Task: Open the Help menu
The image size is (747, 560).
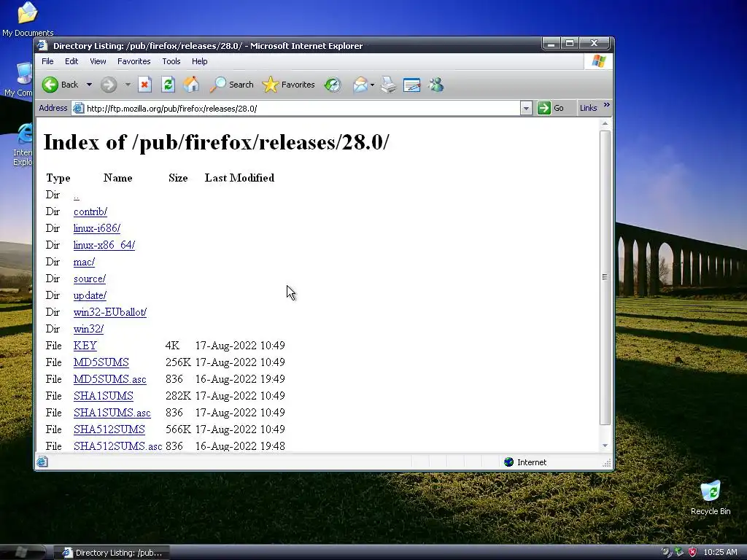Action: 200,61
